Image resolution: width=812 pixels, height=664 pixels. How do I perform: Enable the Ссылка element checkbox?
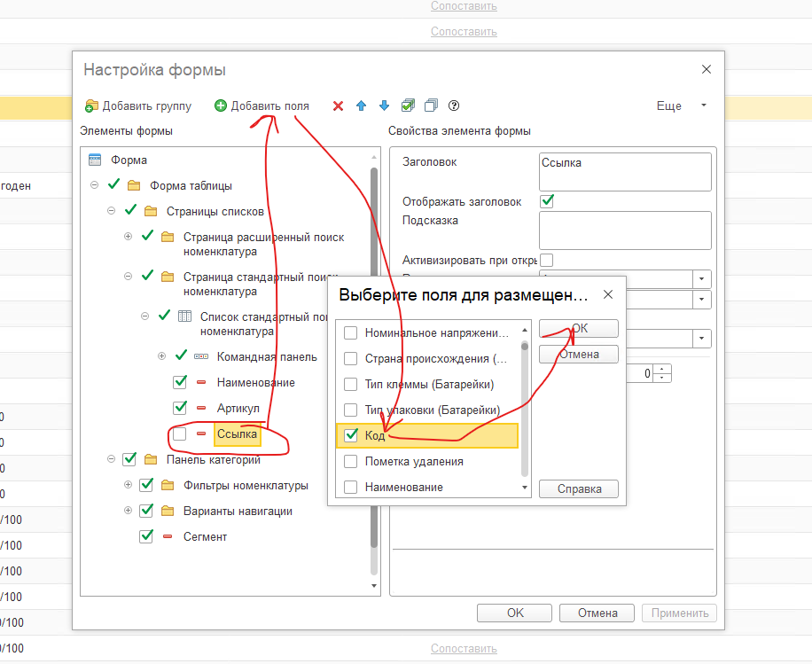pyautogui.click(x=180, y=434)
